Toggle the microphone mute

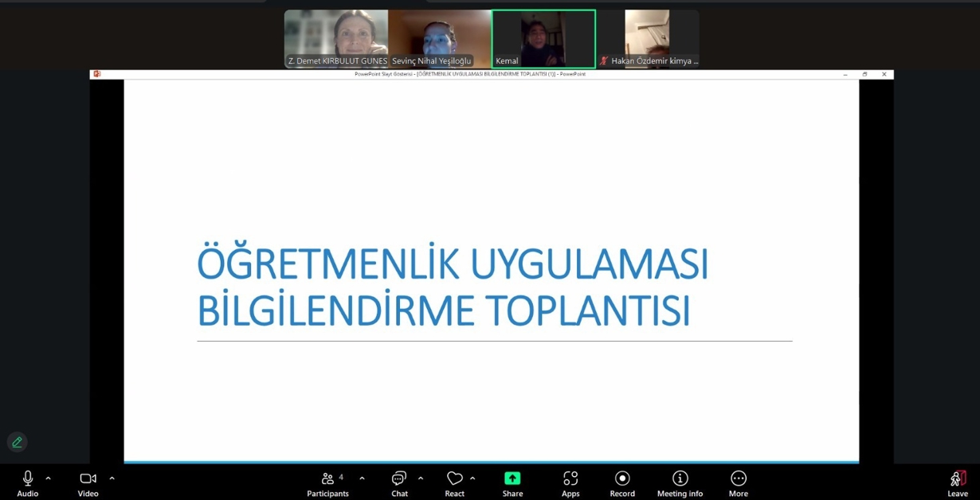click(x=28, y=478)
